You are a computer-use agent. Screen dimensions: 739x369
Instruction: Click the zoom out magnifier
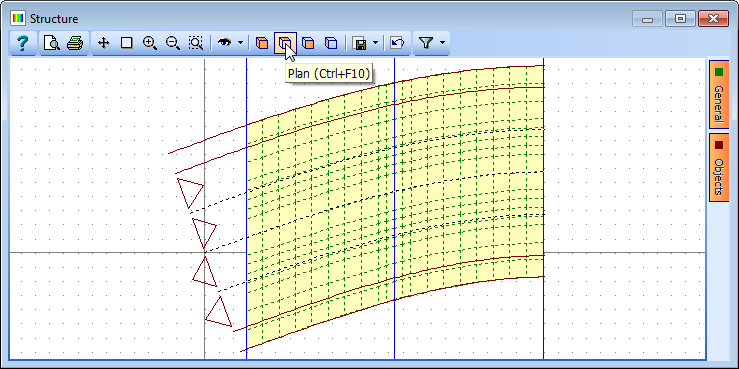click(173, 43)
